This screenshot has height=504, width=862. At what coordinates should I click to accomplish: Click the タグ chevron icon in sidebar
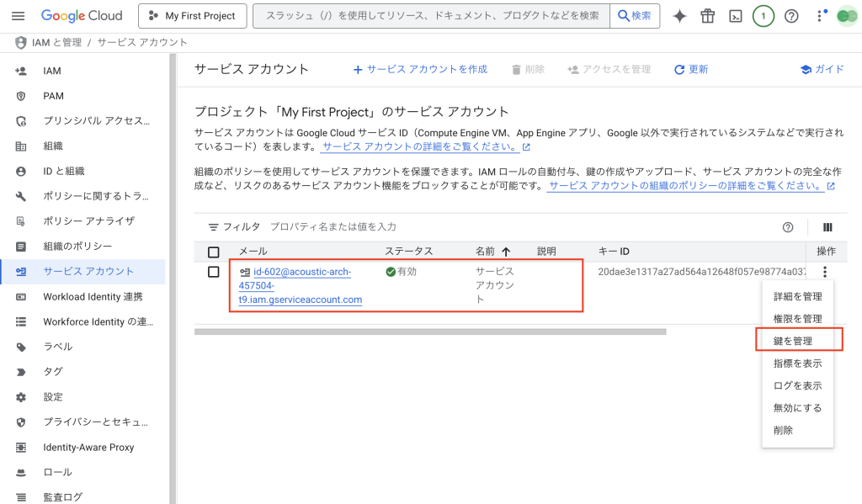[21, 372]
